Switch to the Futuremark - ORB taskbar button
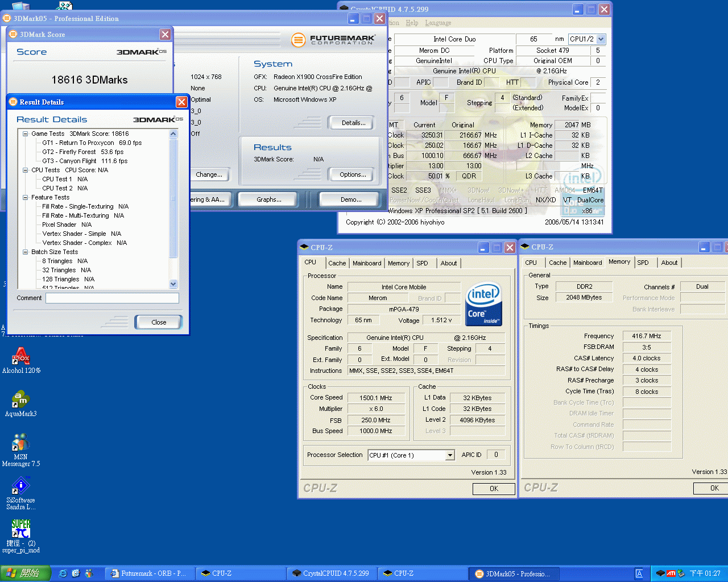Image resolution: width=728 pixels, height=582 pixels. point(148,573)
